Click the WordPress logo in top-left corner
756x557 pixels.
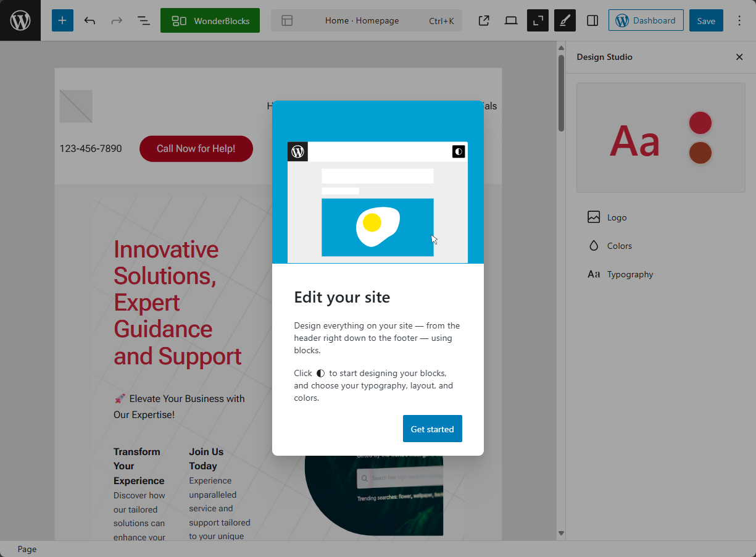[20, 20]
